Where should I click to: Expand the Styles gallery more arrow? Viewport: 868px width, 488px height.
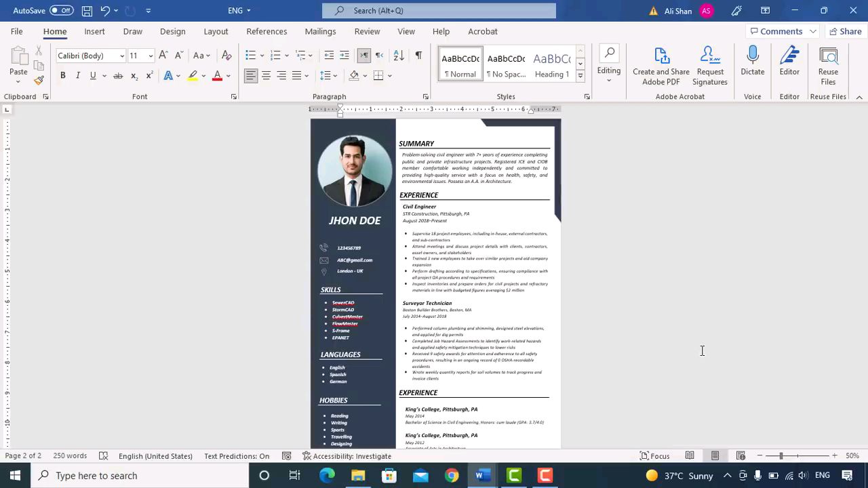tap(580, 77)
